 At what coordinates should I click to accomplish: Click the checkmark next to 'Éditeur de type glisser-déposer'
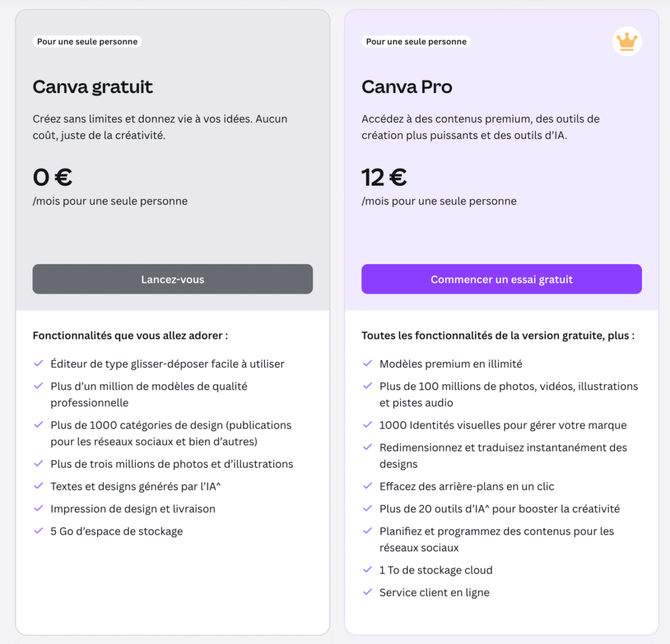point(39,363)
